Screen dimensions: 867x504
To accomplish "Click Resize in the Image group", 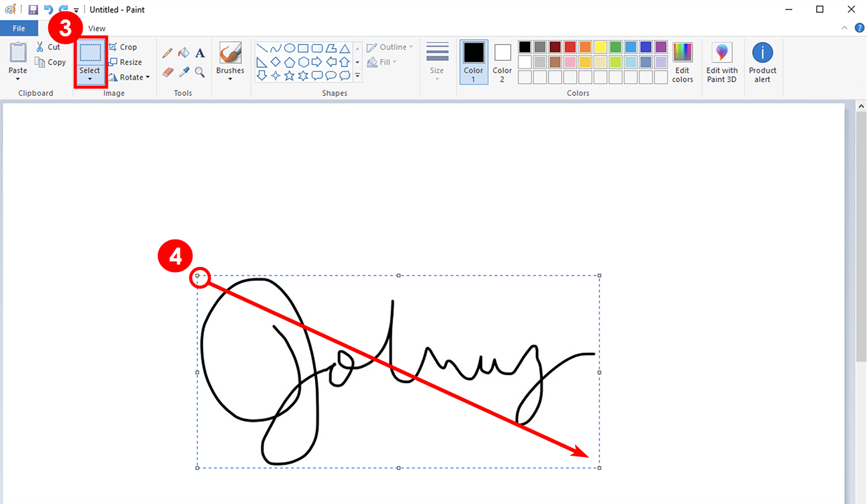I will tap(126, 61).
